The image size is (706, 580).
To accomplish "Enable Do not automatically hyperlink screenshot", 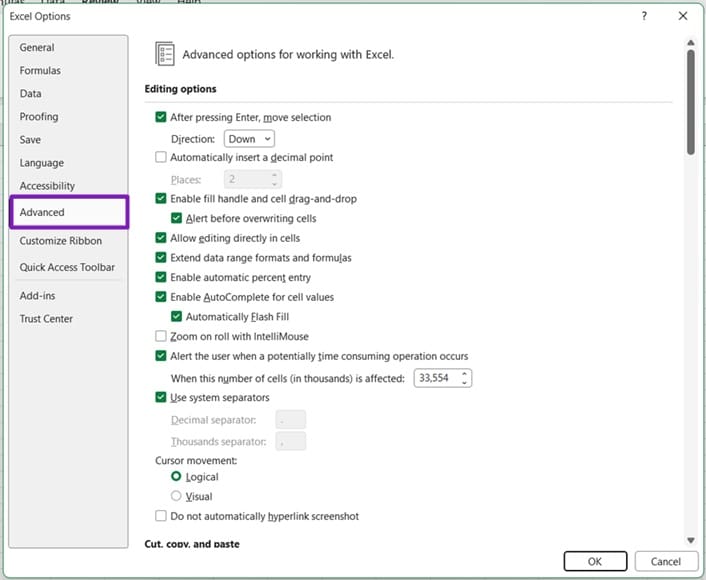I will click(x=161, y=516).
